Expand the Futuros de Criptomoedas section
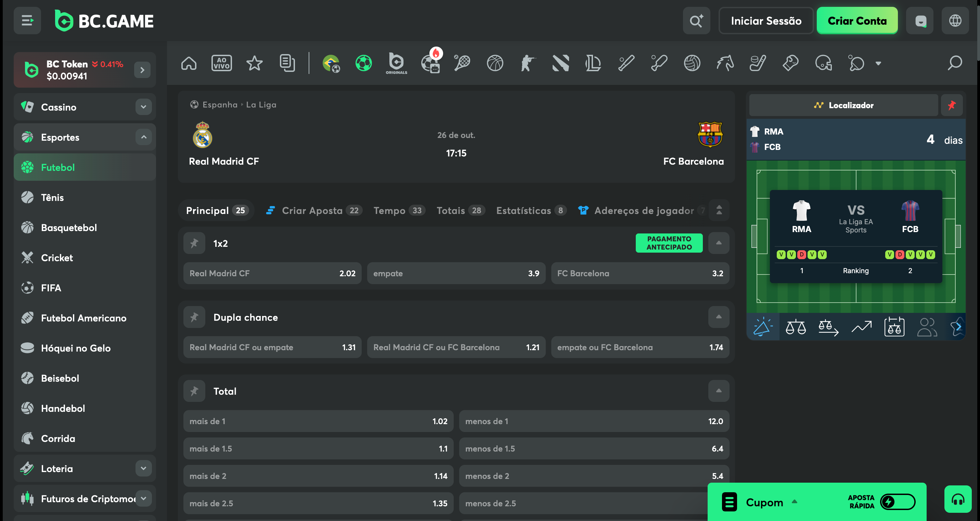The height and width of the screenshot is (521, 980). [x=143, y=498]
